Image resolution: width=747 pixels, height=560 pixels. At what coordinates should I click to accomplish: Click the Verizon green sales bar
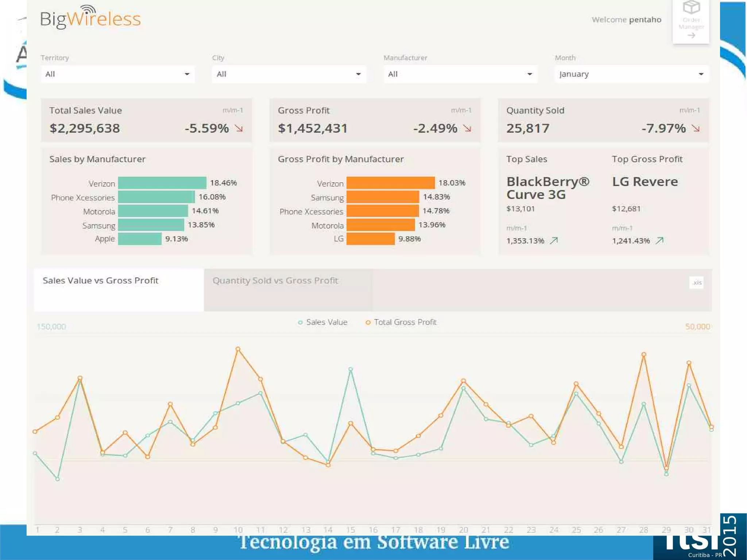(162, 183)
